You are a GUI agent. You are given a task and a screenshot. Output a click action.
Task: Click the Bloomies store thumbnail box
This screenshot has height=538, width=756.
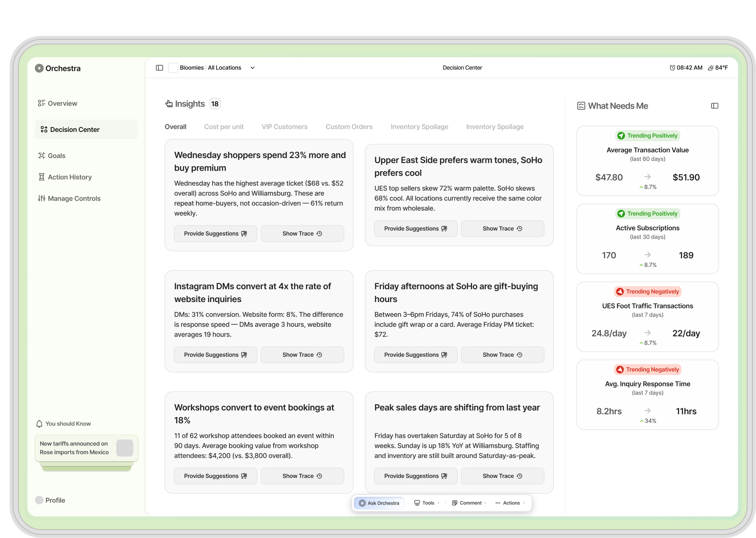pyautogui.click(x=173, y=68)
